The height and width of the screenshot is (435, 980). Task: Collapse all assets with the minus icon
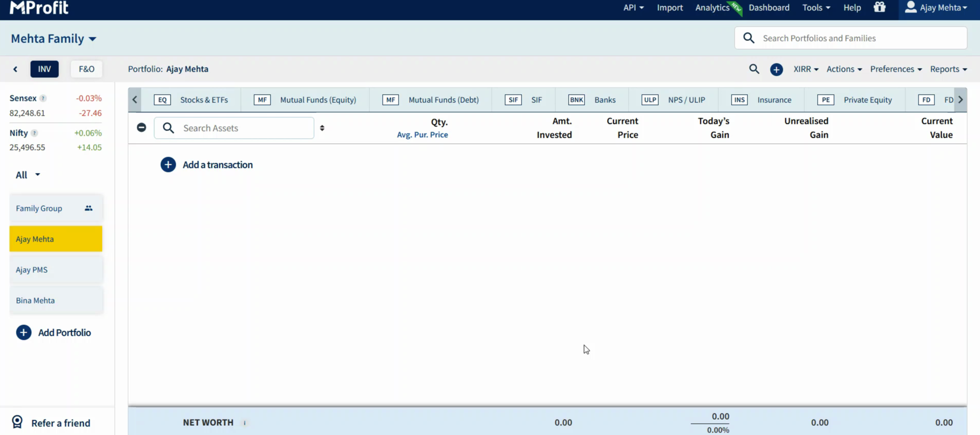click(x=141, y=127)
